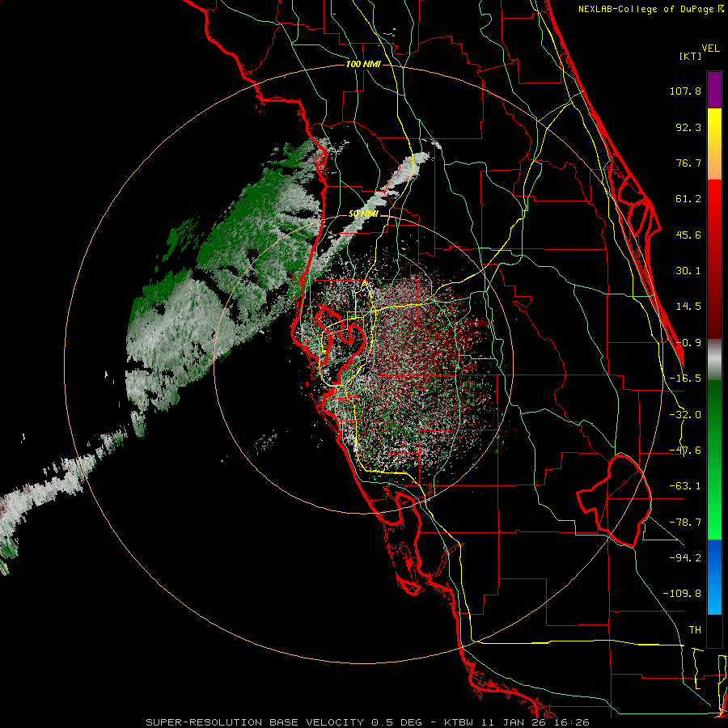Click the -63.1 legend value
This screenshot has height=728, width=728.
pos(685,486)
